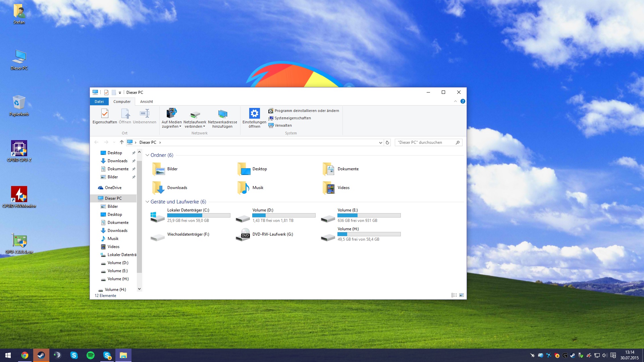This screenshot has width=644, height=362.
Task: Collapse the Ordner (6) group
Action: (147, 155)
